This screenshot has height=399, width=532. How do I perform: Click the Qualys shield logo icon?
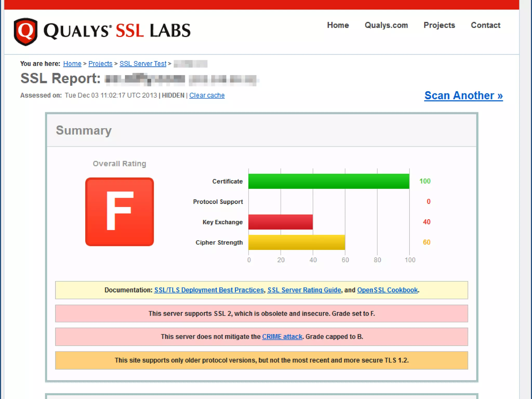[x=25, y=31]
